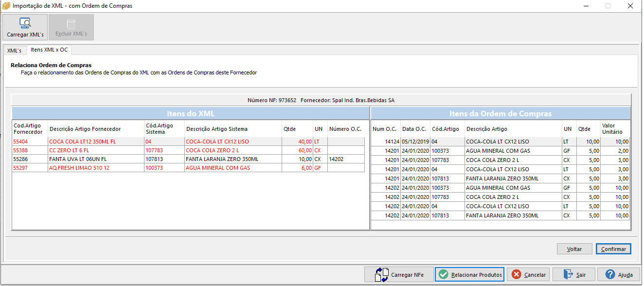Screen dimensions: 644x286
Task: Click the Num O.C. column header
Action: (386, 129)
